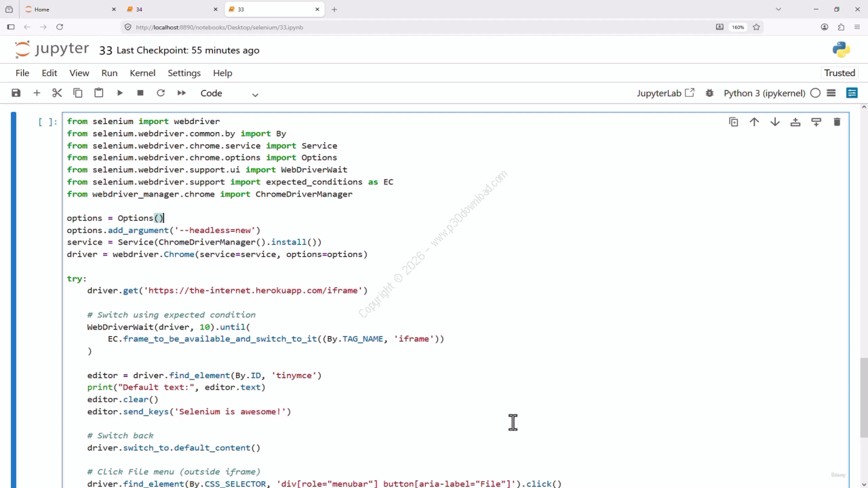The width and height of the screenshot is (868, 488).
Task: Run the selected cell with the play icon
Action: 119,93
